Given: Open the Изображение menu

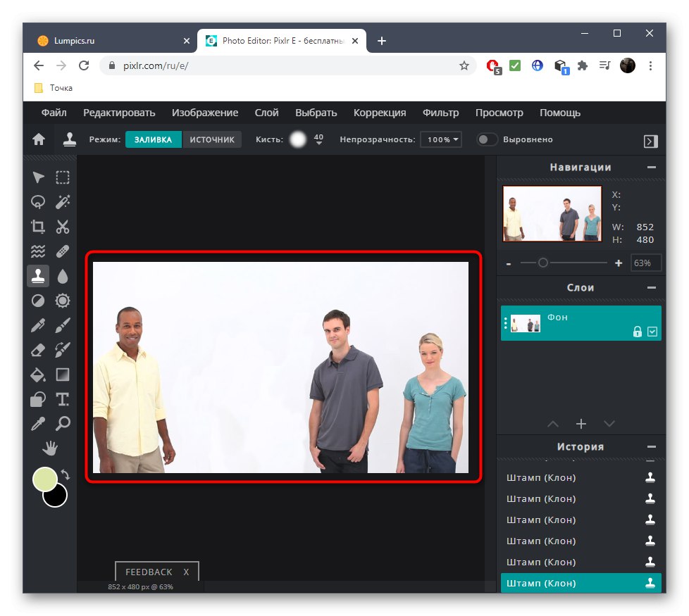Looking at the screenshot, I should (205, 113).
